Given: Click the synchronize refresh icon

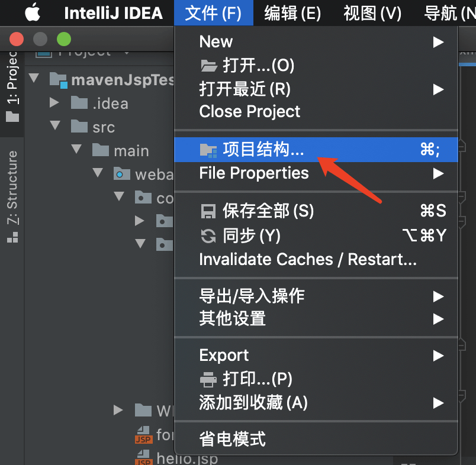Looking at the screenshot, I should [x=208, y=236].
